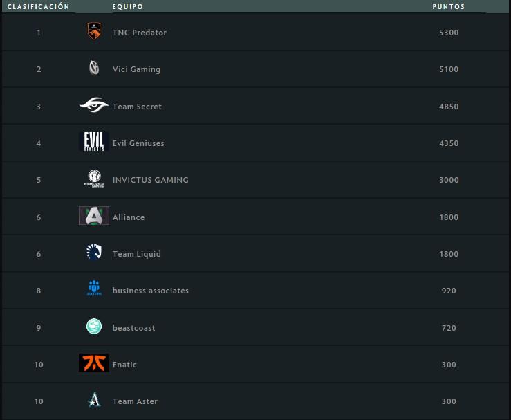
Task: Click Fnatic's rank number 10
Action: (39, 365)
